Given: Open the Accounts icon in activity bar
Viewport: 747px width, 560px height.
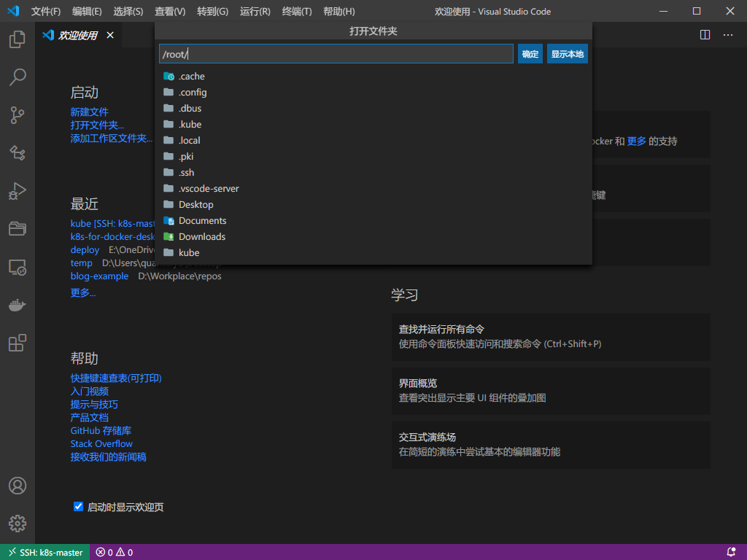Looking at the screenshot, I should (18, 486).
